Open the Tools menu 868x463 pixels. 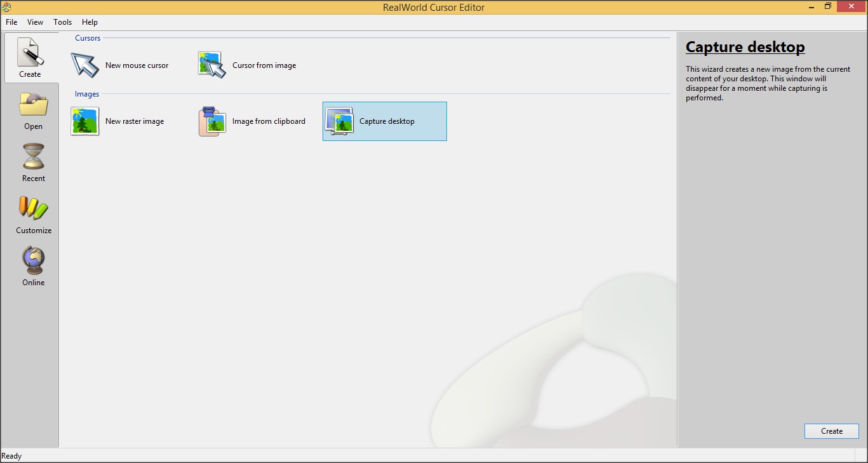point(63,22)
